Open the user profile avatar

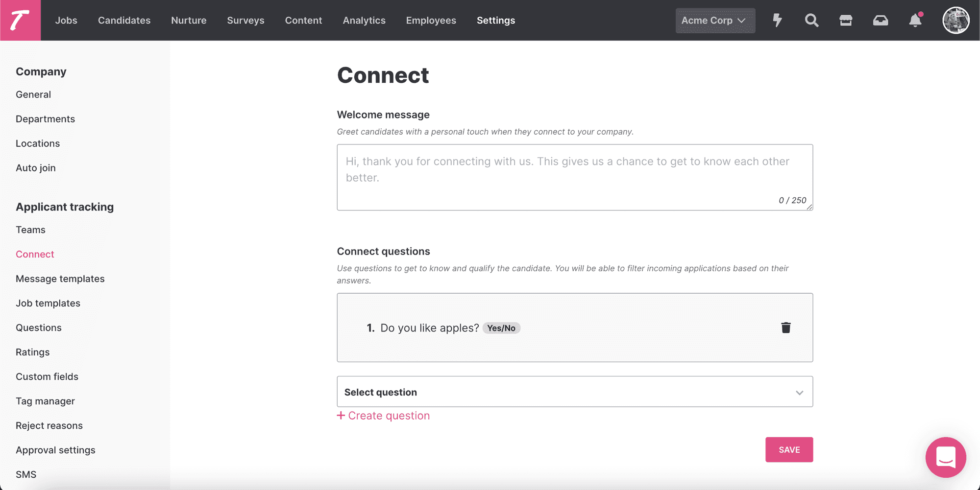coord(956,20)
